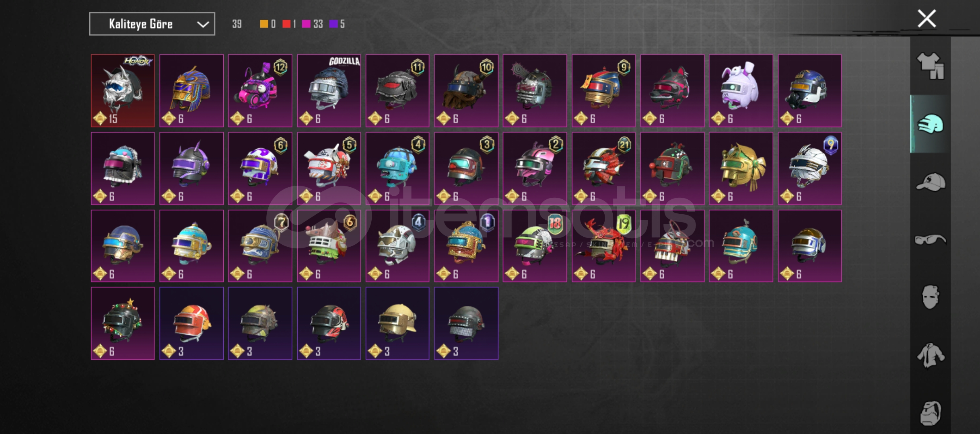
Task: Select the white bunny helmet thumbnail
Action: pos(741,91)
